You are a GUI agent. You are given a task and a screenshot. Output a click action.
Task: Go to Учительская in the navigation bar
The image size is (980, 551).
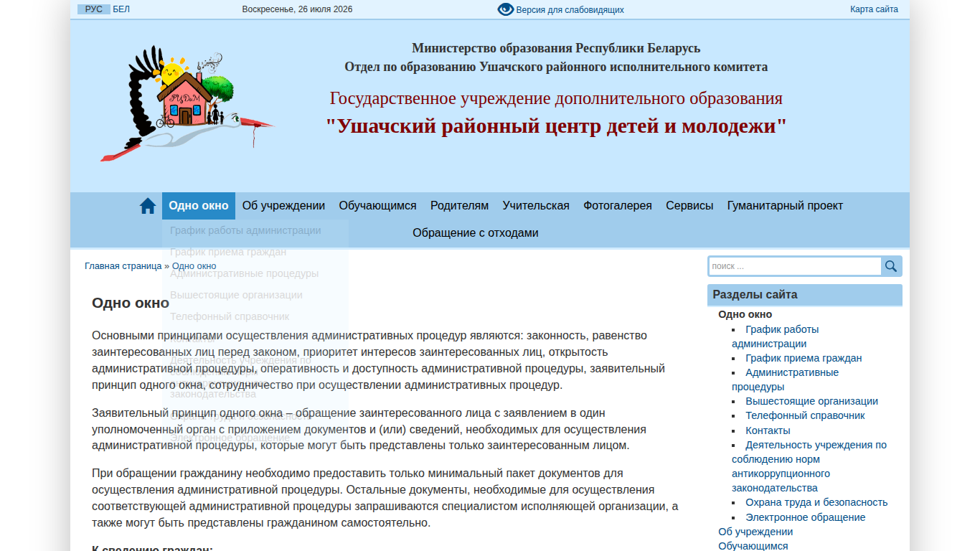pos(536,206)
